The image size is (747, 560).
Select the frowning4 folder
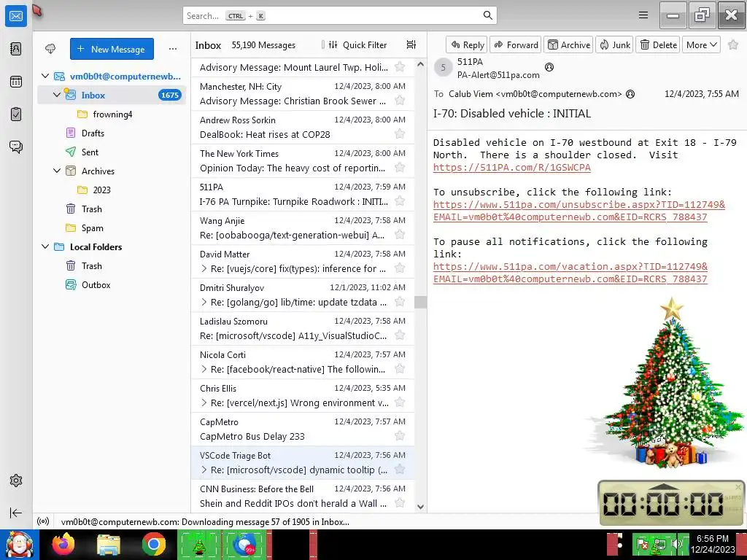coord(112,114)
